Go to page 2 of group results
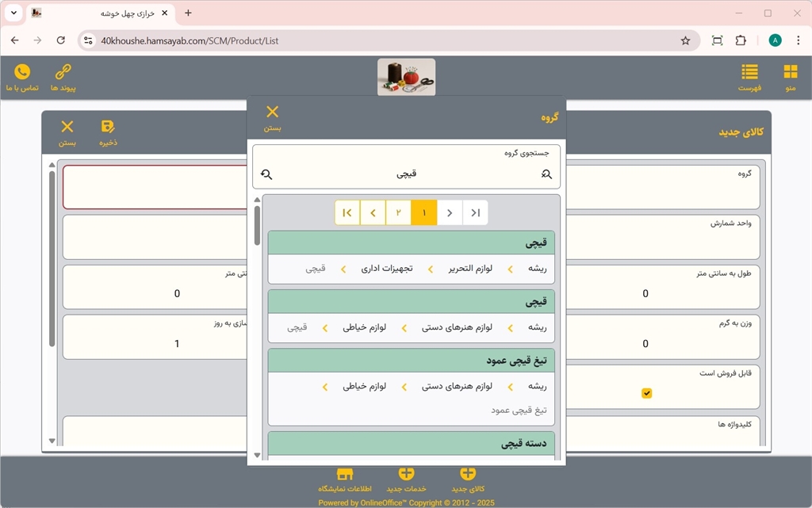The width and height of the screenshot is (812, 508). pyautogui.click(x=398, y=212)
